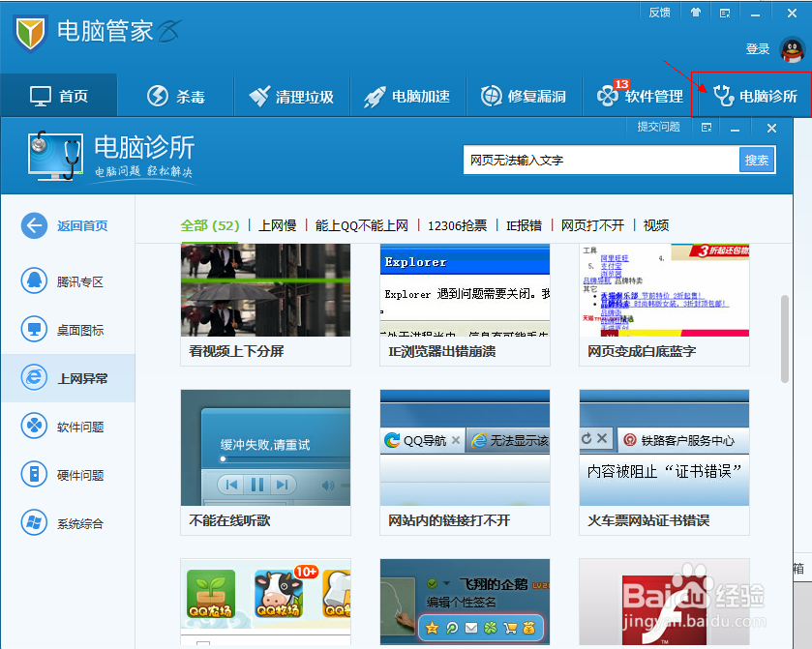Open the 飞翔的企鹅 QQ panel thumbnail
Screen dimensions: 812x649
465,602
